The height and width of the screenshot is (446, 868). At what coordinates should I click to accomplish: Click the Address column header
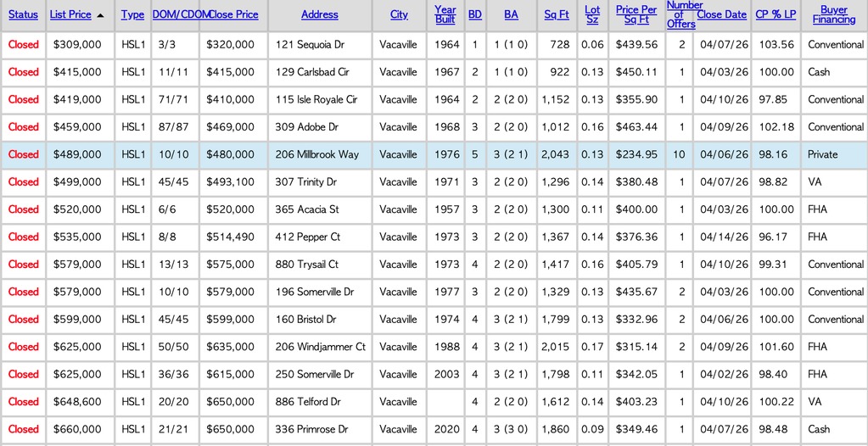[x=319, y=14]
